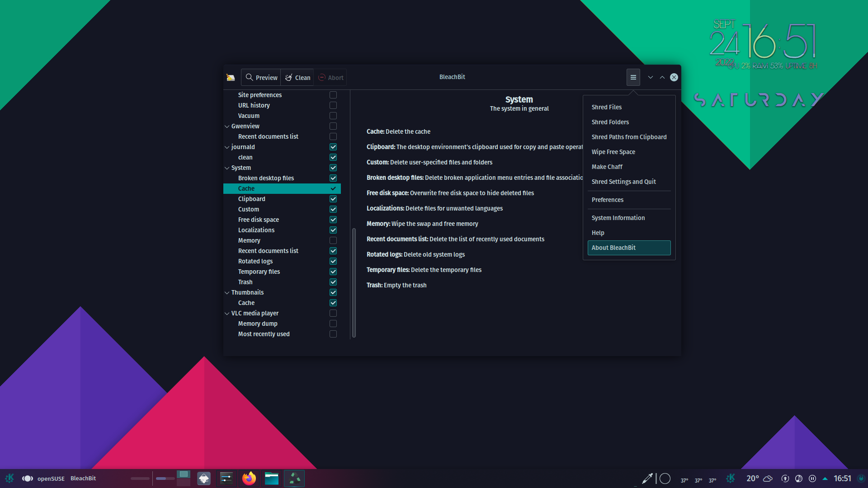Collapse the Gwenview tree group

click(x=227, y=127)
